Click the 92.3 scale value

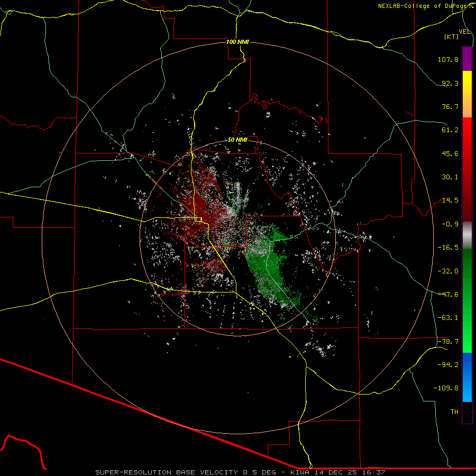[x=450, y=83]
